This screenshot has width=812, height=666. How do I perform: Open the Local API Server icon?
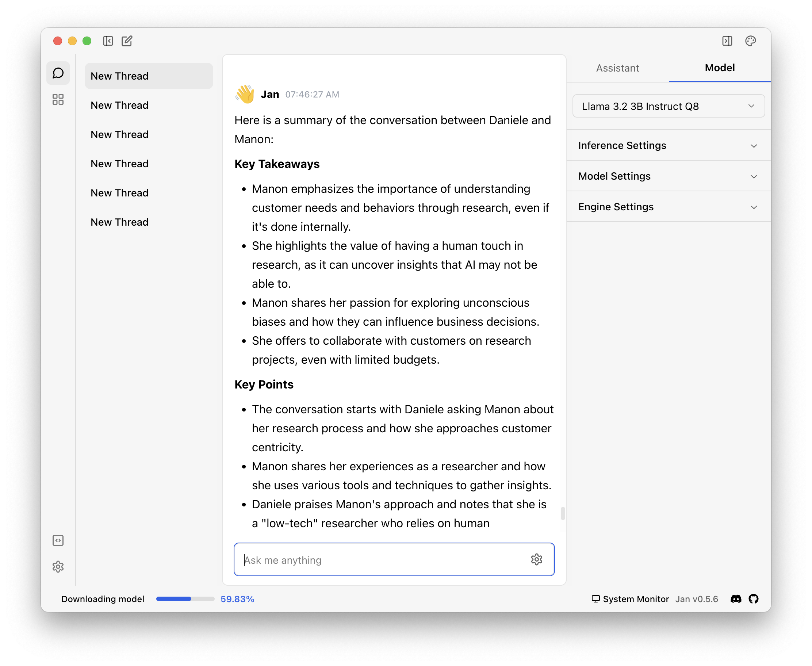pyautogui.click(x=58, y=540)
